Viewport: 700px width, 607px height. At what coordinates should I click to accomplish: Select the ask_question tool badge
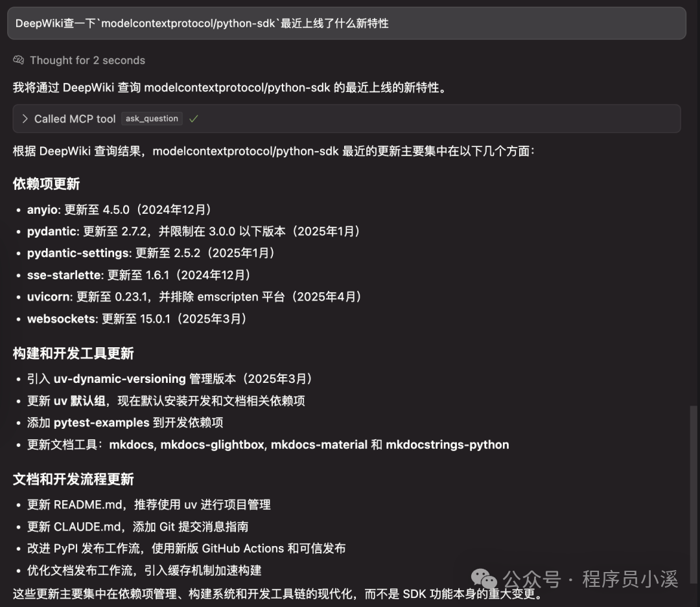(152, 119)
